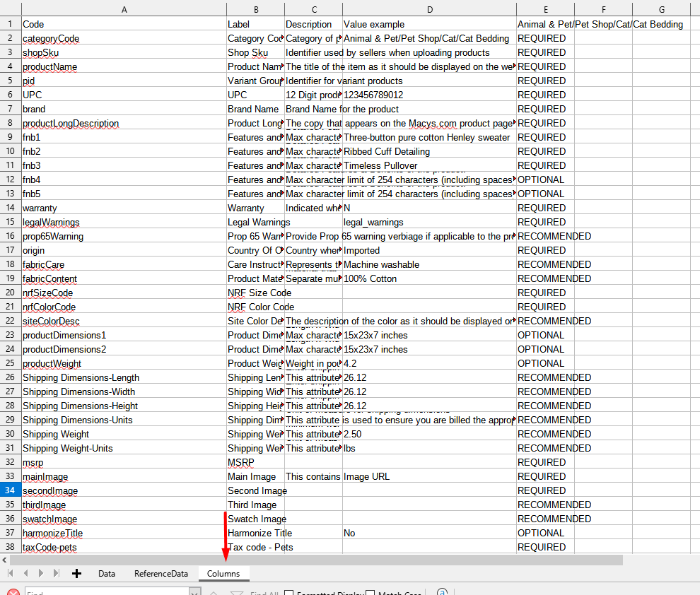
Task: Select column A by its header
Action: point(124,9)
